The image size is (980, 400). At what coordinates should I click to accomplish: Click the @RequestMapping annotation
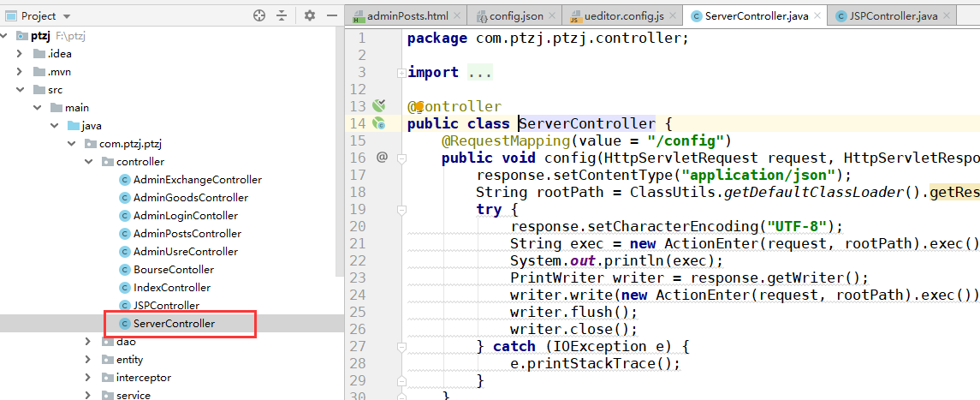pyautogui.click(x=506, y=140)
